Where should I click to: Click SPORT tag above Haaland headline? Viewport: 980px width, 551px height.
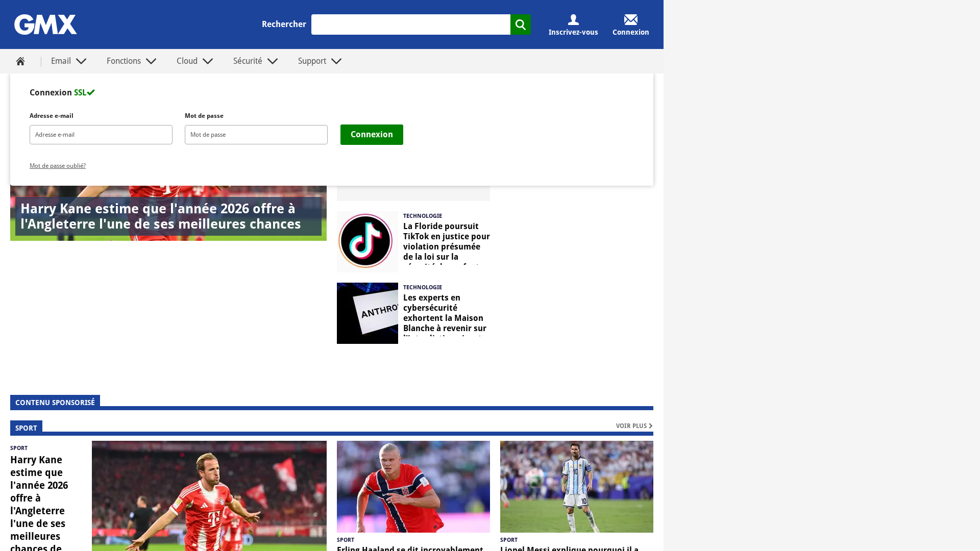click(x=346, y=540)
